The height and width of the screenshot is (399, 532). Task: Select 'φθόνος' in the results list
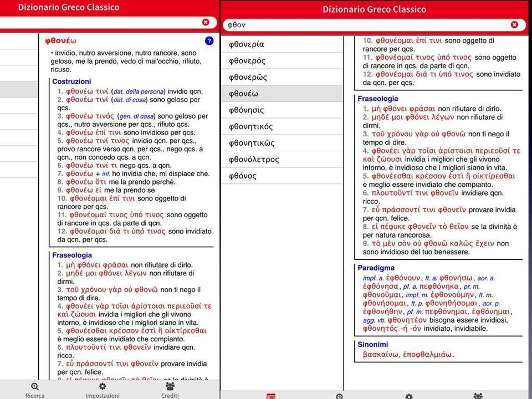(282, 176)
